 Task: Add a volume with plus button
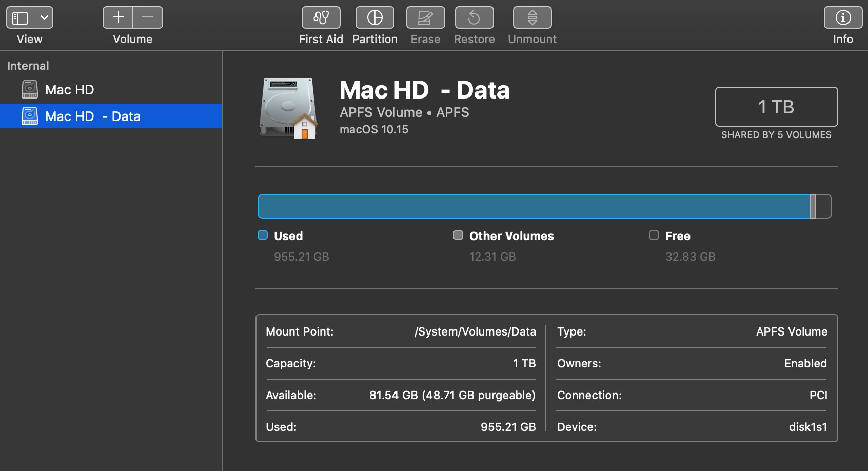[x=118, y=17]
